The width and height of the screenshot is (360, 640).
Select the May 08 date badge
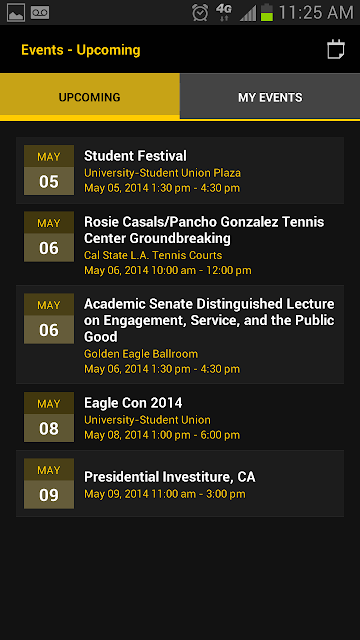(49, 417)
